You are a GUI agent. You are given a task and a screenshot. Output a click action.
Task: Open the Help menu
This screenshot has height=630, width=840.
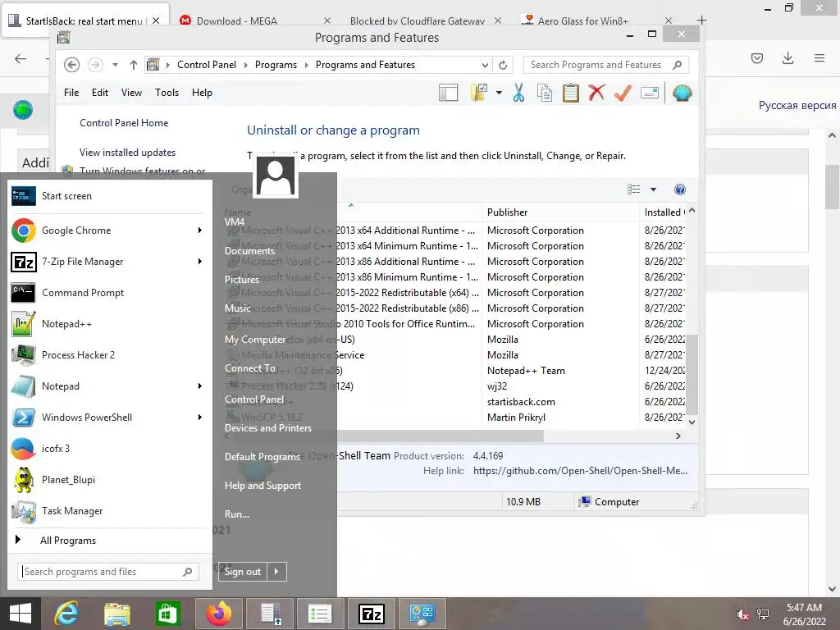pos(202,93)
